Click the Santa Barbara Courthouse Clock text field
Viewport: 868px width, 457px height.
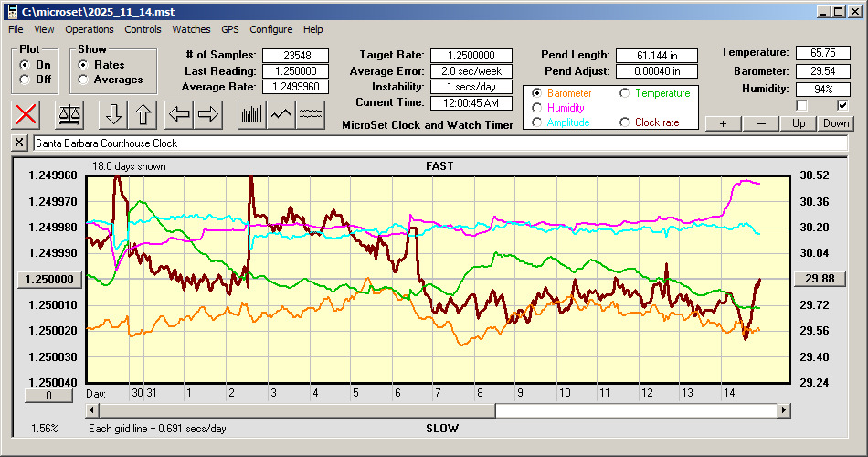tap(439, 143)
